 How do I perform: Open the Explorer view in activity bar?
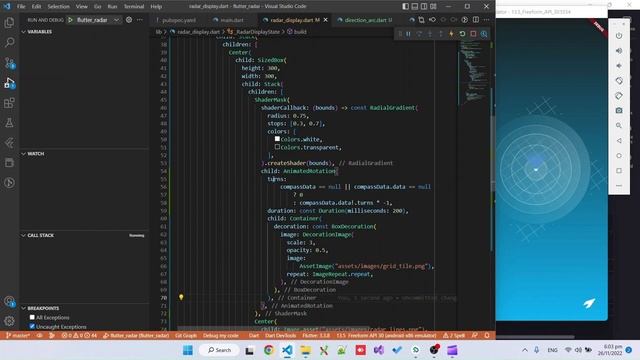(9, 22)
